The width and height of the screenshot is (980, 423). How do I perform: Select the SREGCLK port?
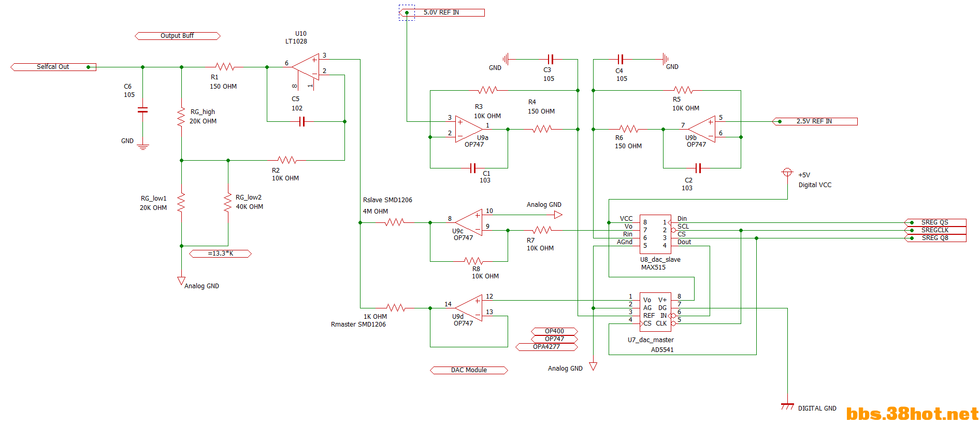point(935,230)
